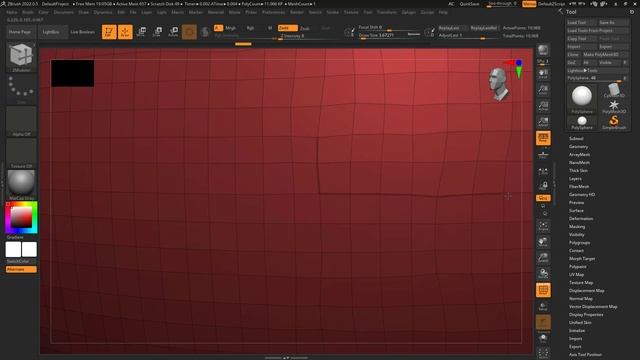640x360 pixels.
Task: Open the Alpha Off selector
Action: [21, 121]
